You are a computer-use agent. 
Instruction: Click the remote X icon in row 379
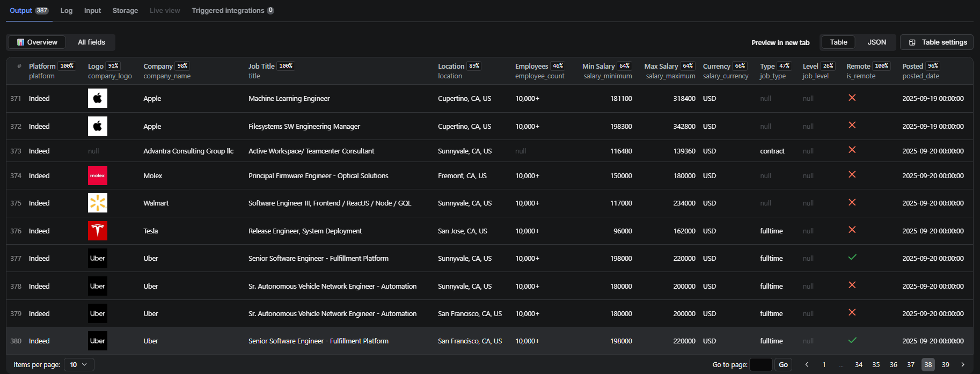point(852,312)
